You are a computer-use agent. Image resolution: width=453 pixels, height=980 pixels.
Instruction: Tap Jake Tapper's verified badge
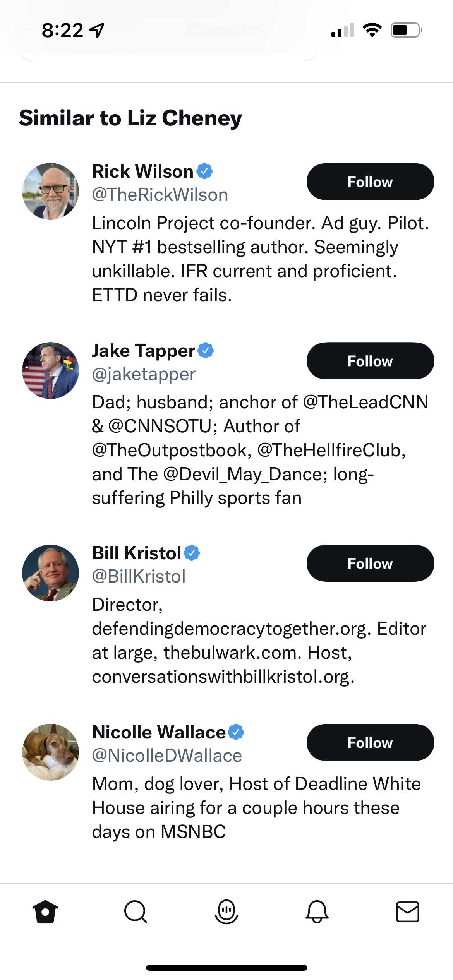(x=206, y=350)
